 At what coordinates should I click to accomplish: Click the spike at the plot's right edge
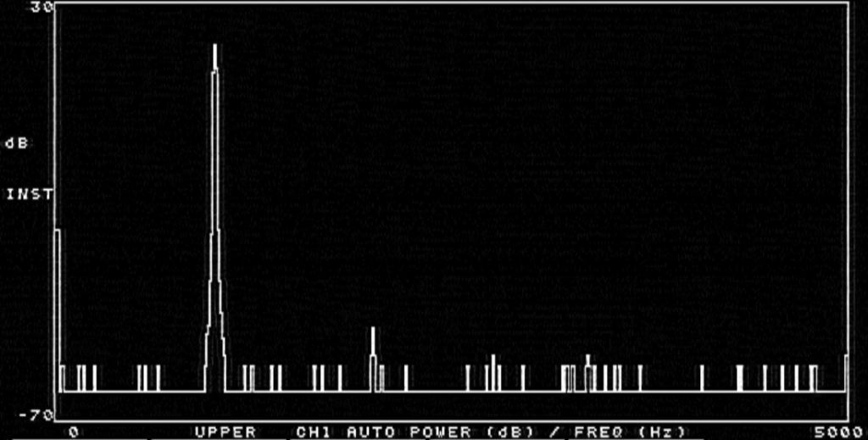click(x=846, y=358)
